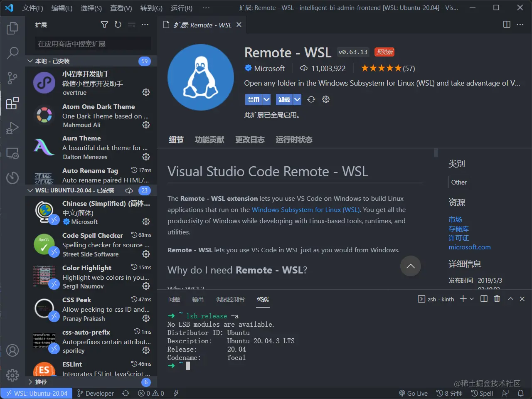Screen dimensions: 532x399
Task: Open Windows Subsystem for Linux (WSL) link
Action: (x=305, y=209)
